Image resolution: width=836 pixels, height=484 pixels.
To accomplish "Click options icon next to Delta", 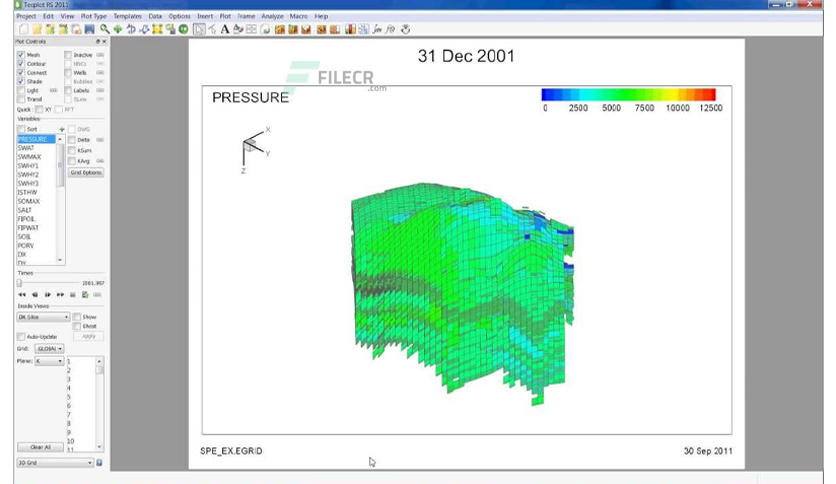I will click(100, 140).
